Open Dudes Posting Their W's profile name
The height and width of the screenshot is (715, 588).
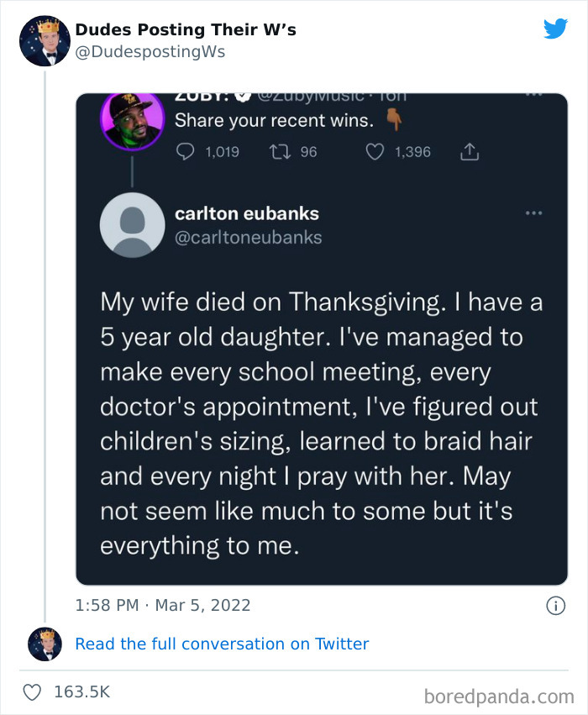pos(185,29)
